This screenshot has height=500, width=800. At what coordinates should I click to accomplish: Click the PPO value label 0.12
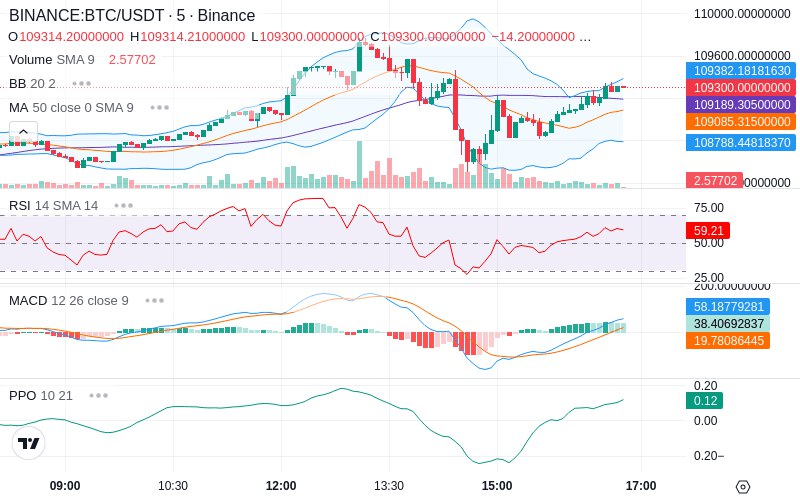[x=705, y=401]
